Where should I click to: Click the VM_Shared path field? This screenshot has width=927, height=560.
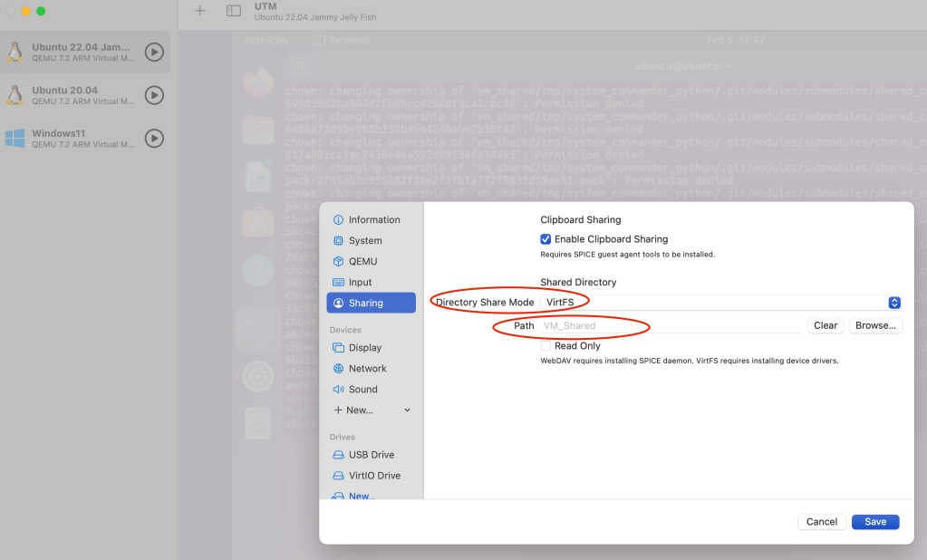point(669,325)
